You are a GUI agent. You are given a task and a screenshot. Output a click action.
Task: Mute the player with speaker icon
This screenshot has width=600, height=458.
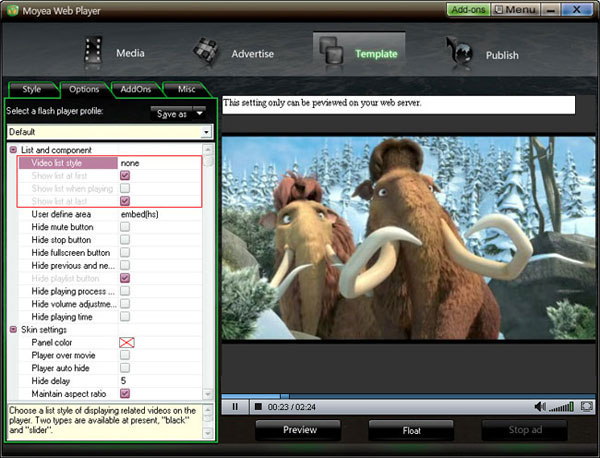point(540,407)
